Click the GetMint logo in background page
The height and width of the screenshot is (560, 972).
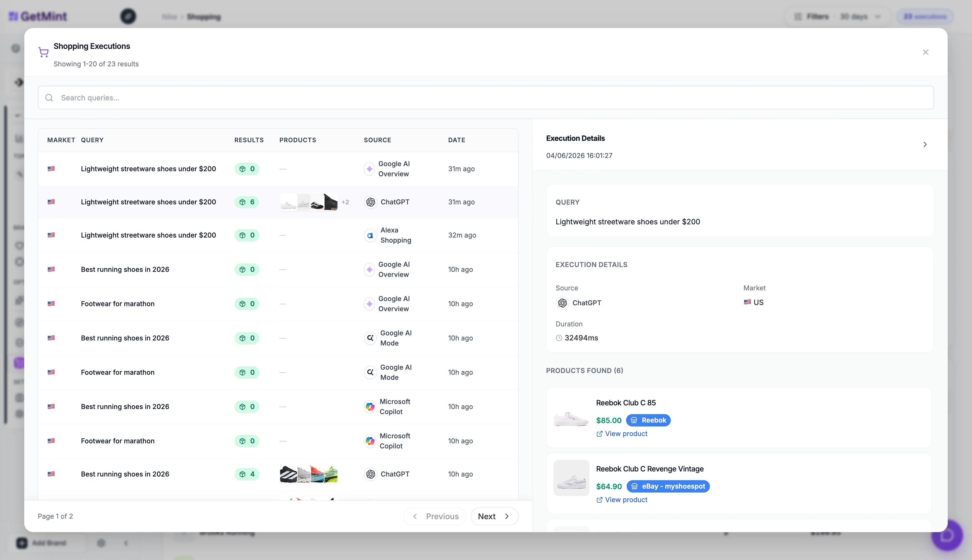(x=38, y=17)
